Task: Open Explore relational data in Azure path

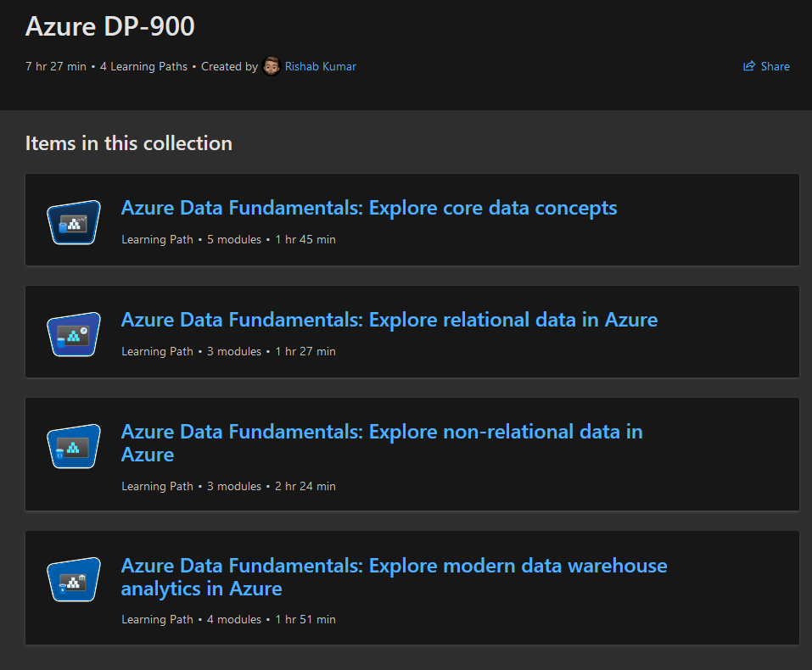Action: tap(389, 320)
